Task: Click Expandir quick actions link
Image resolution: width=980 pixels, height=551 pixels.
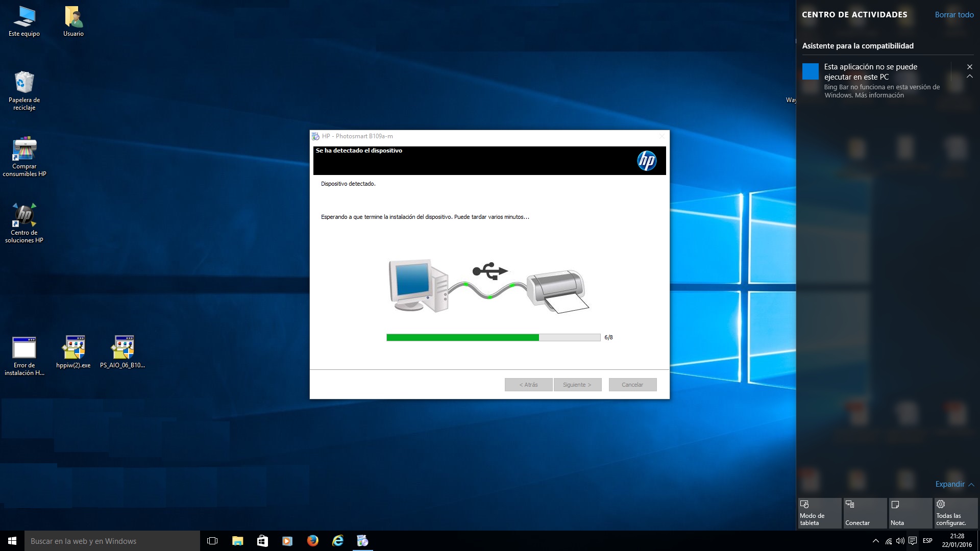Action: click(x=954, y=484)
